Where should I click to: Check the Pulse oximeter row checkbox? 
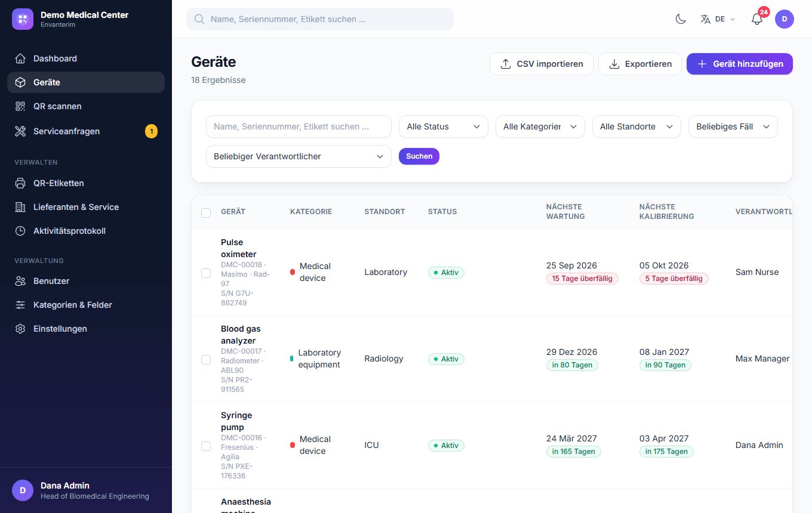(206, 273)
